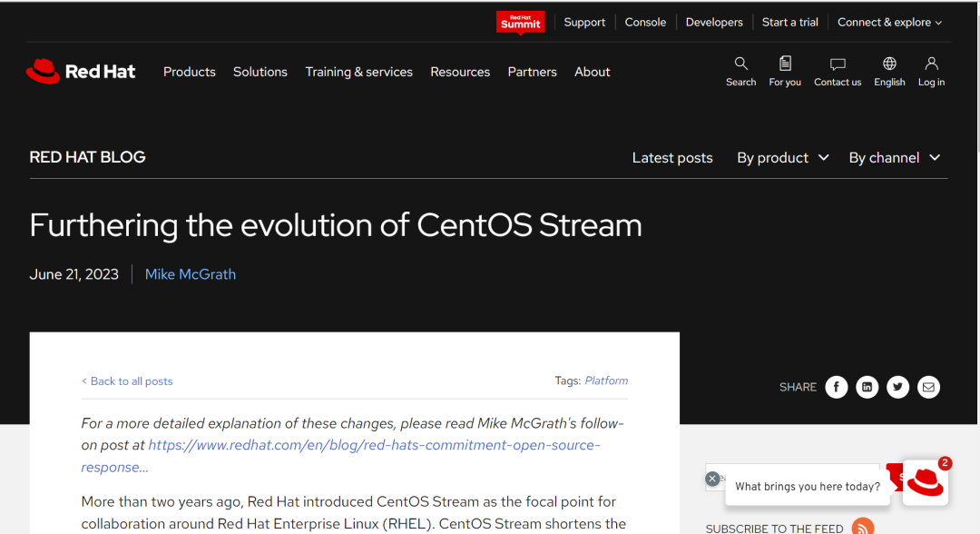980x534 pixels.
Task: Click the Red Hat Summit badge
Action: [521, 22]
